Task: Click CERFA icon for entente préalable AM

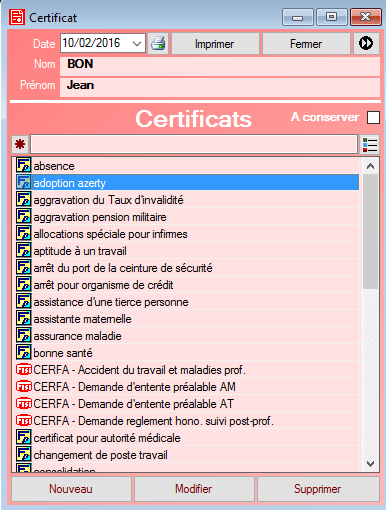Action: coord(24,387)
